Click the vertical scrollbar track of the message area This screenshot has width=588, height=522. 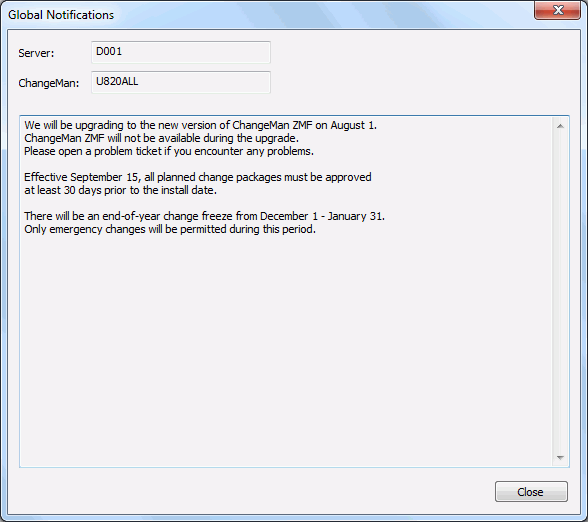click(560, 292)
